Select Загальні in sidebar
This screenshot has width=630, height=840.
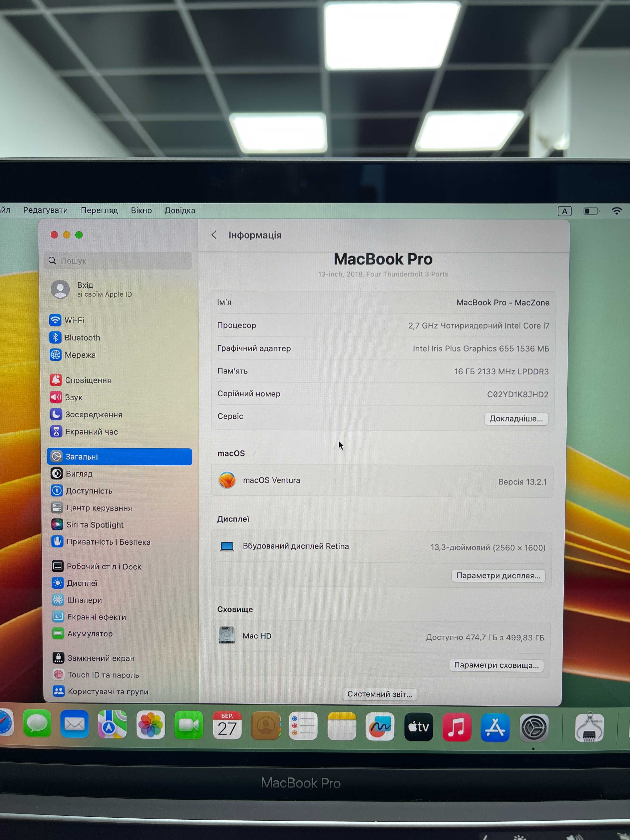pos(120,456)
